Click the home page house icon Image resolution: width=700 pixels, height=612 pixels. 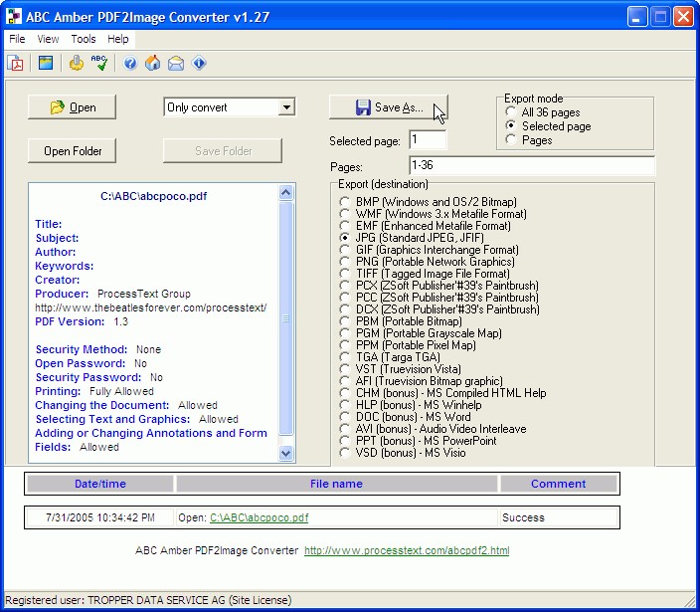pyautogui.click(x=153, y=64)
